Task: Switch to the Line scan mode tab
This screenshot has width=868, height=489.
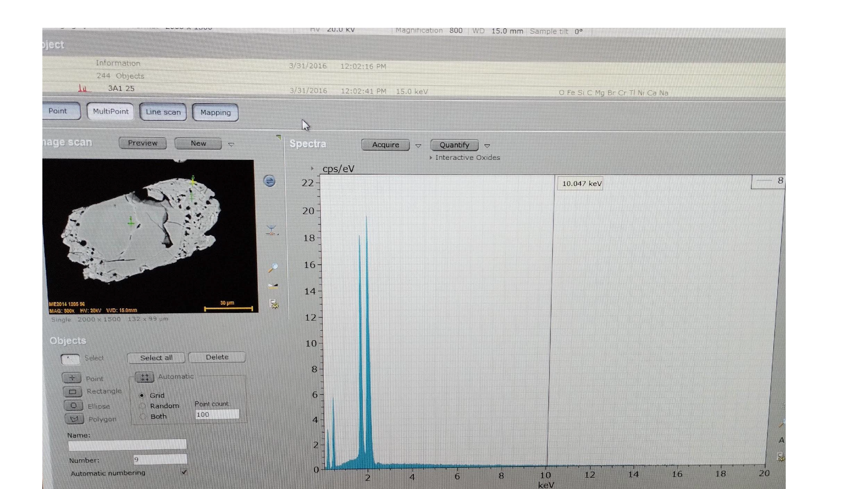Action: pos(163,112)
